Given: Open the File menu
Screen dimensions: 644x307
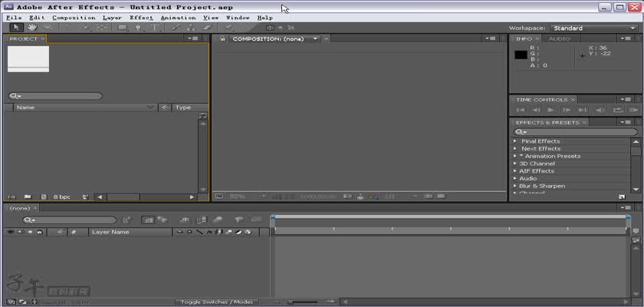Looking at the screenshot, I should 14,18.
